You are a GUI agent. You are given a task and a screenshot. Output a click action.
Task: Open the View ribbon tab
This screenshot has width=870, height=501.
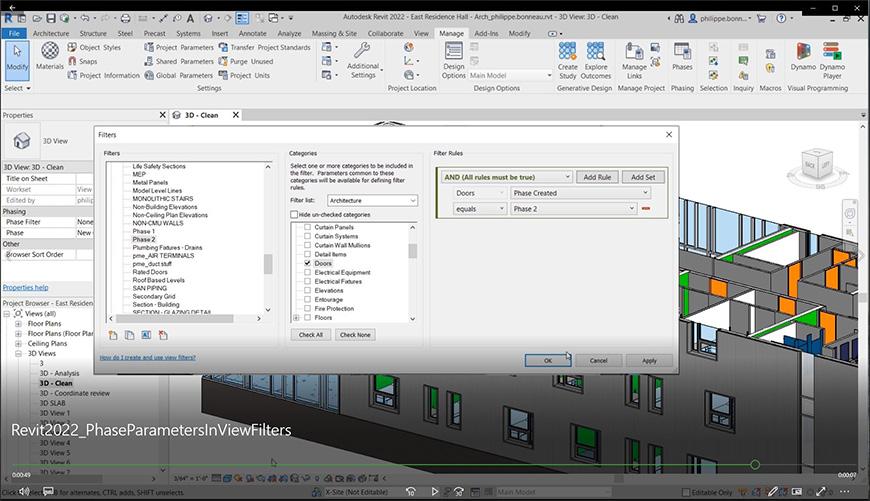point(421,33)
